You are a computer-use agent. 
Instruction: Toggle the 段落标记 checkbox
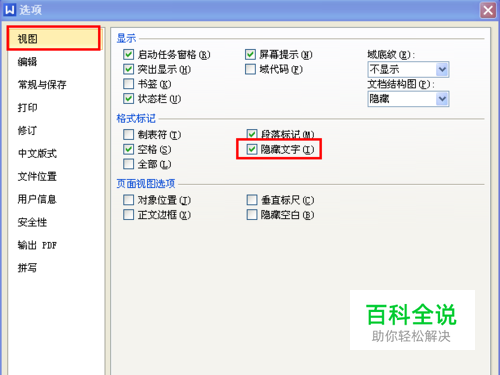[252, 134]
